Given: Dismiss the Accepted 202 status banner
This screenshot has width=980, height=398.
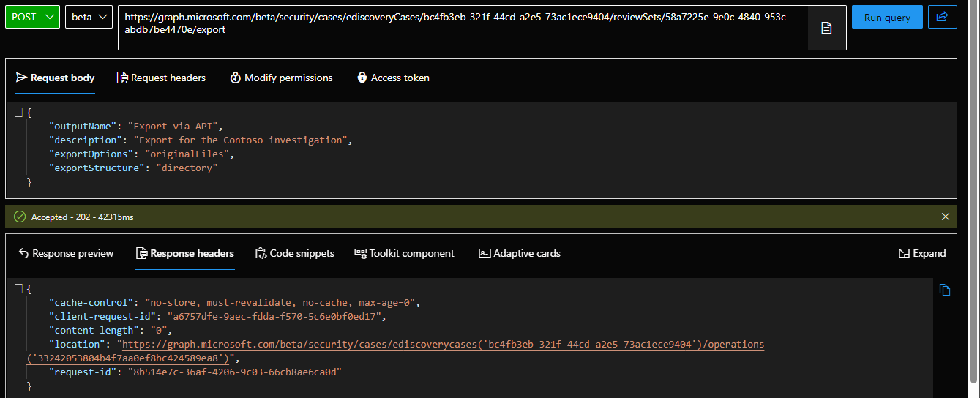Looking at the screenshot, I should (x=946, y=217).
